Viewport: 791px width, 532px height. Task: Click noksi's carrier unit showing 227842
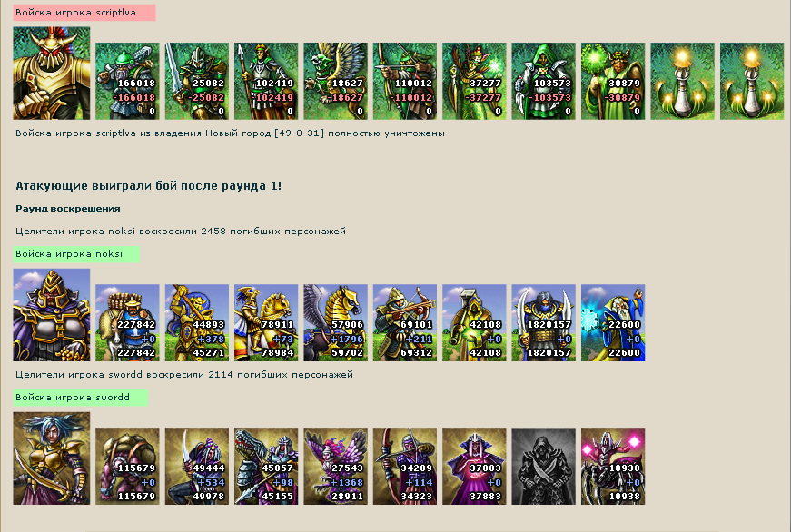[x=127, y=322]
